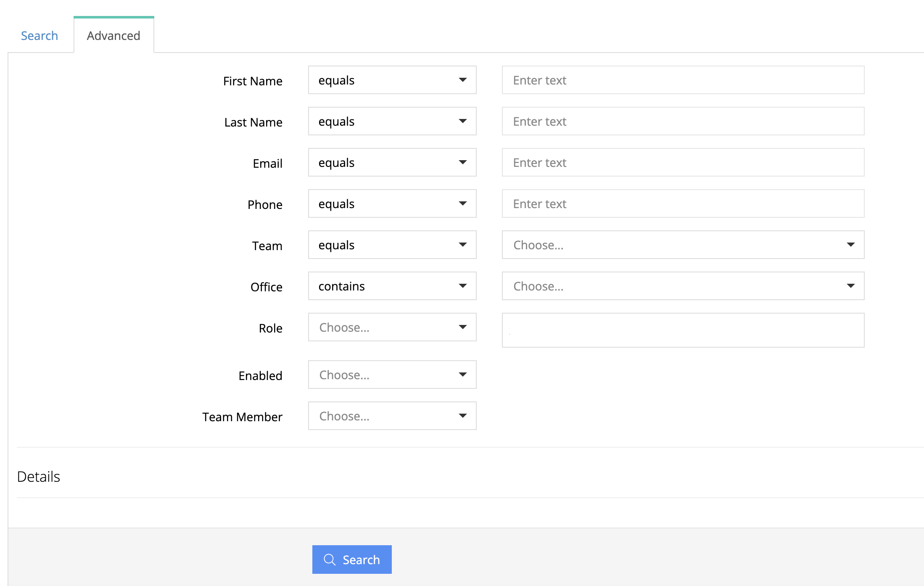Open the Team Member Choose dropdown

click(x=392, y=416)
